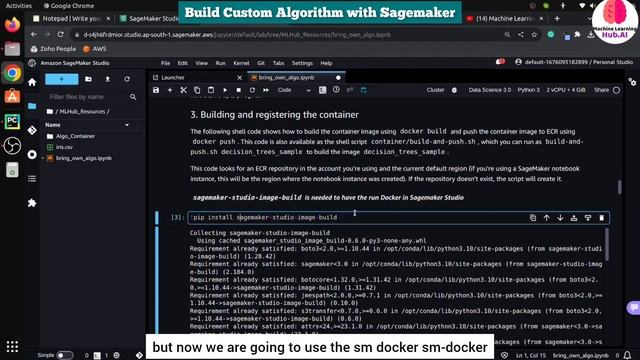Open the Table of Contents sidebar icon
The image size is (640, 360).
(32, 179)
